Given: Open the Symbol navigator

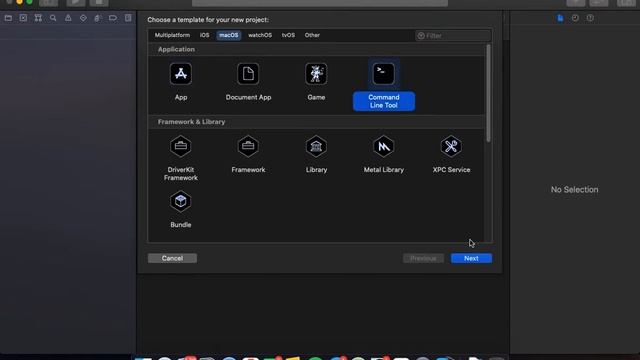Looking at the screenshot, I should (x=38, y=18).
